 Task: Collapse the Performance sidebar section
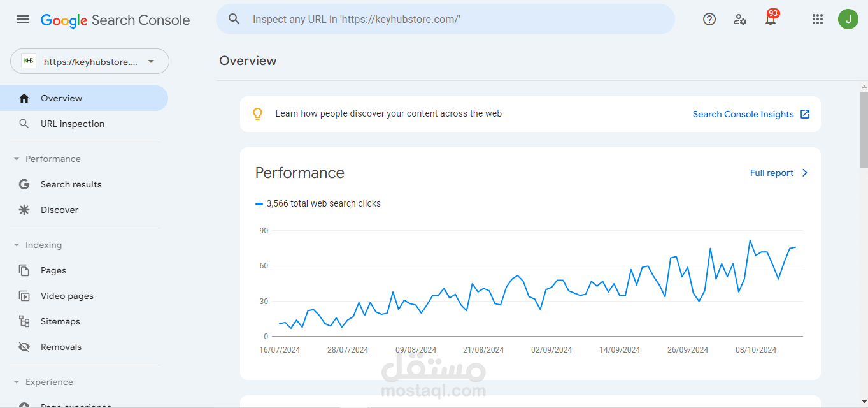pyautogui.click(x=17, y=159)
